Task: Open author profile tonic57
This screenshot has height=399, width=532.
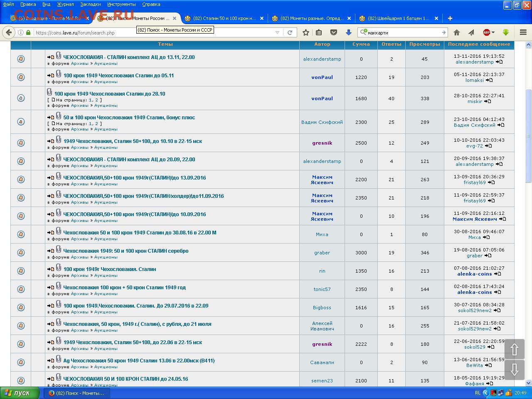Action: click(x=322, y=289)
